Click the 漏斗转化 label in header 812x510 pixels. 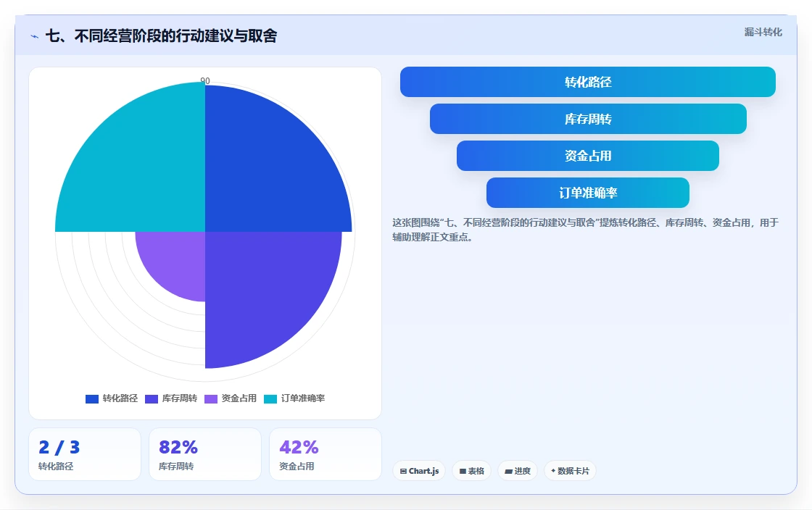(763, 32)
